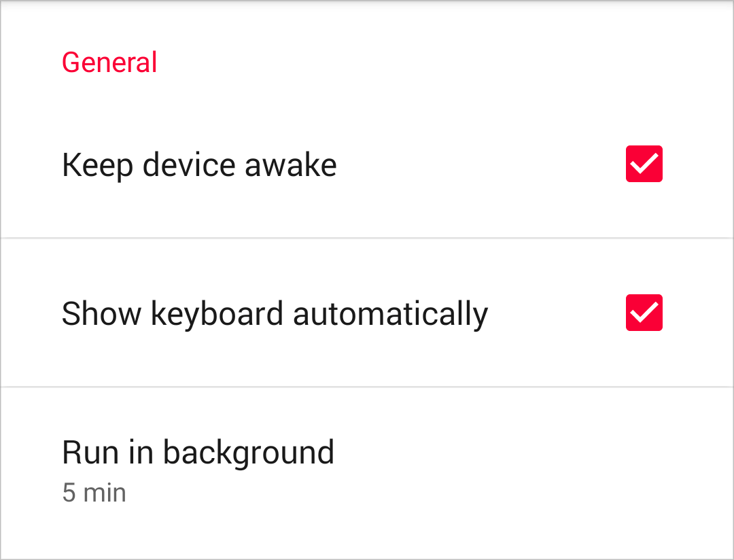Uncheck the Show keyboard automatically checkbox
This screenshot has width=734, height=560.
click(x=644, y=313)
